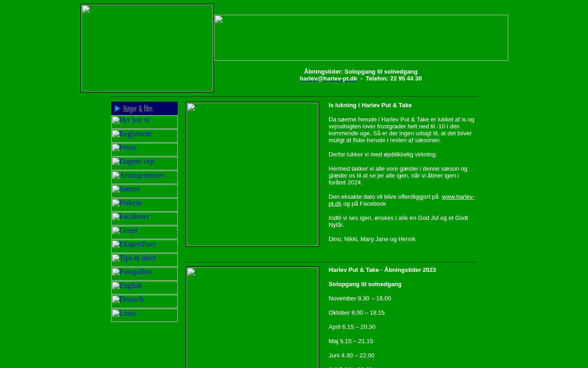Image resolution: width=588 pixels, height=368 pixels.
Task: Open the Reglement navigation link
Action: pyautogui.click(x=144, y=136)
